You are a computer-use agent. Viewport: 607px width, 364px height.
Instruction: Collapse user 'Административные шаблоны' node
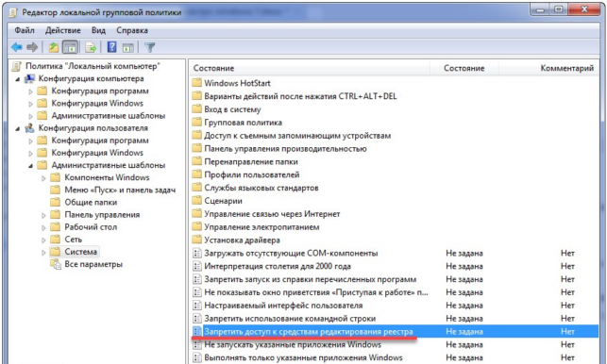30,166
